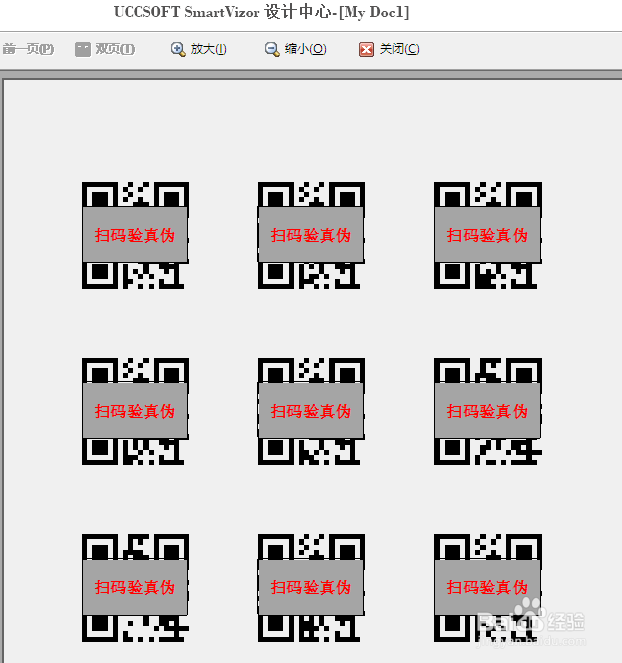Click the 缩小(O) button label
Viewport: 622px width, 663px height.
pyautogui.click(x=305, y=49)
